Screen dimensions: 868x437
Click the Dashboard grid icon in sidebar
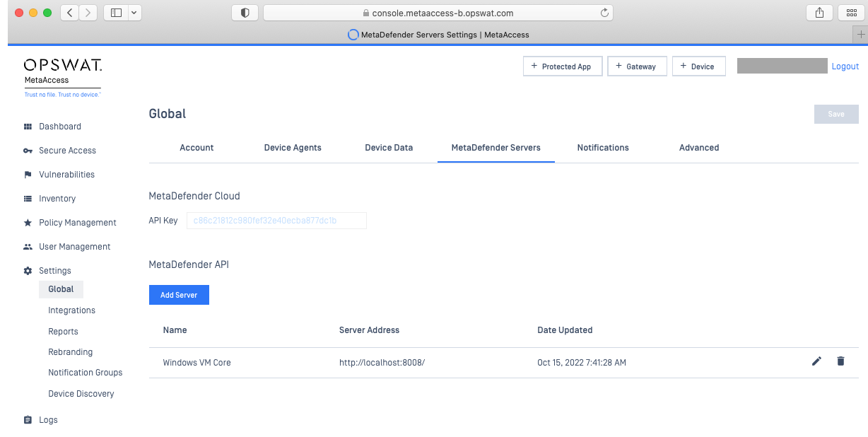pyautogui.click(x=28, y=127)
